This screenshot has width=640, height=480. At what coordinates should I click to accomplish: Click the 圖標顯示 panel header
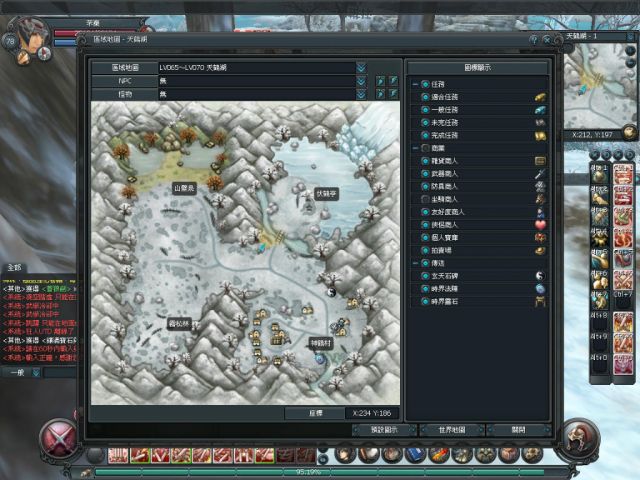coord(478,68)
